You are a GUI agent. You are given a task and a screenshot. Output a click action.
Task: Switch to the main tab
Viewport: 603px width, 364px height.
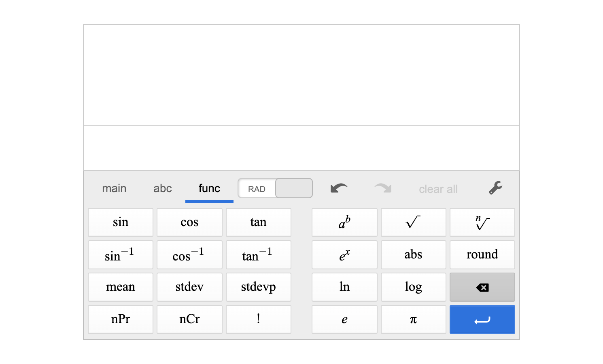[114, 188]
